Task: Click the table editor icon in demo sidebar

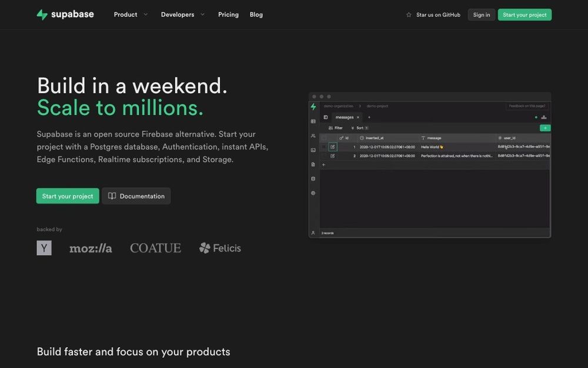Action: pyautogui.click(x=313, y=121)
